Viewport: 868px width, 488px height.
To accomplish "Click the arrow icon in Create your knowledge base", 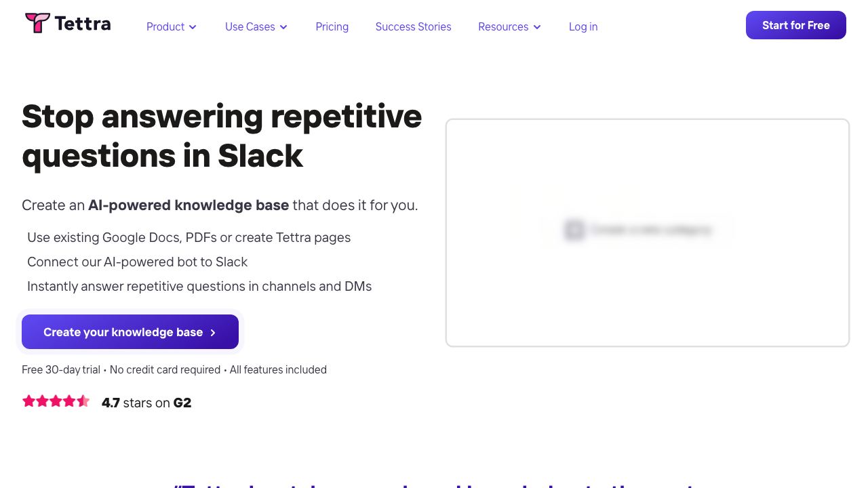I will click(213, 333).
